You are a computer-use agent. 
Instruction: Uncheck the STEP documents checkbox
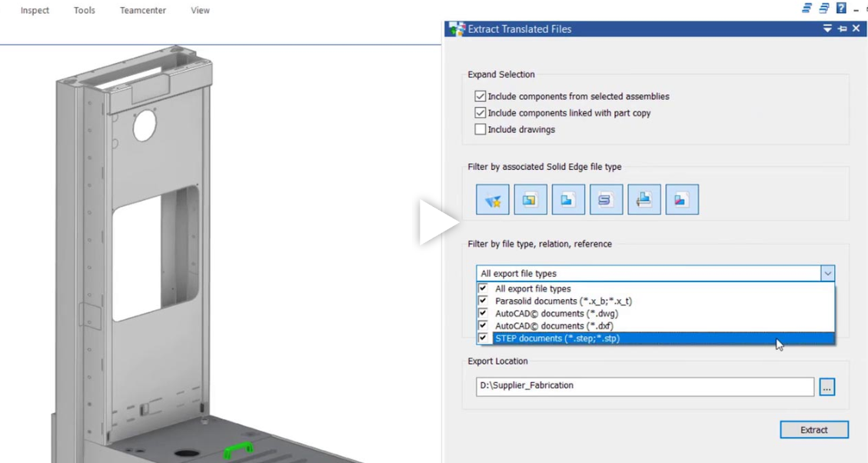[483, 338]
